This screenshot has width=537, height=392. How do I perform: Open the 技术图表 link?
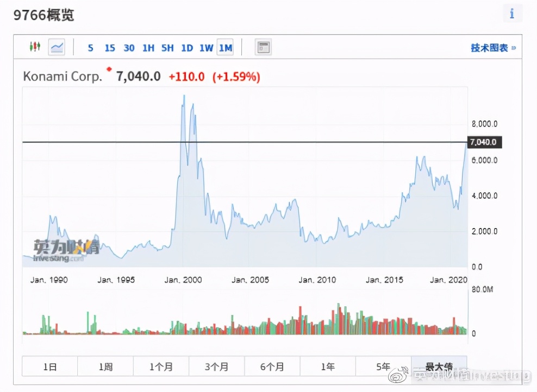(x=493, y=48)
